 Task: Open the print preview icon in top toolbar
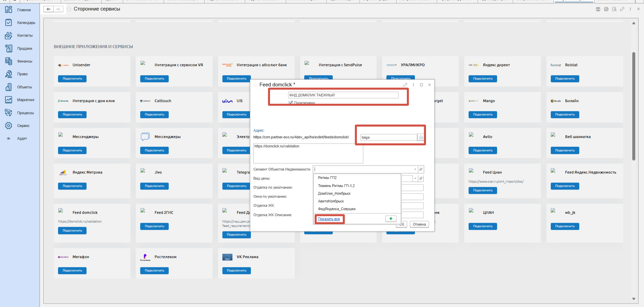click(x=614, y=9)
